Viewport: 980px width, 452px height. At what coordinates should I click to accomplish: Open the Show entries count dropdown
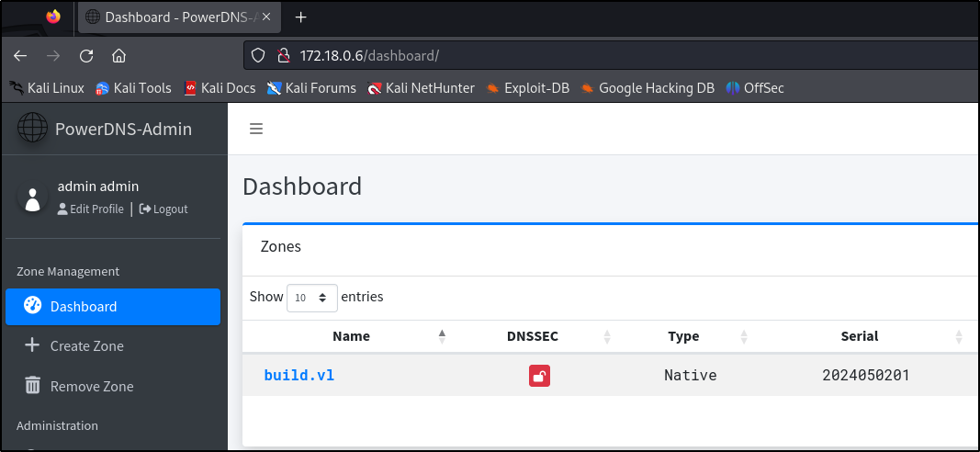click(311, 298)
